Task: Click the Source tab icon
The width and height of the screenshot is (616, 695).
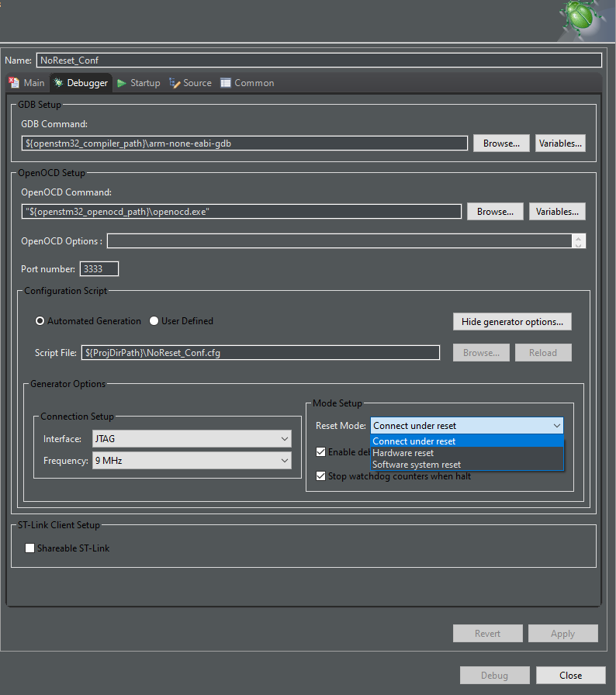Action: (175, 83)
